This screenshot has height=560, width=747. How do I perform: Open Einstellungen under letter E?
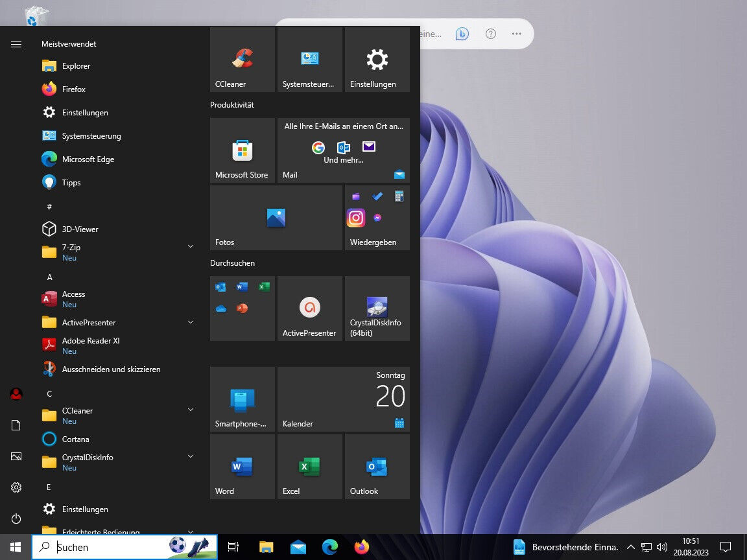click(x=118, y=509)
